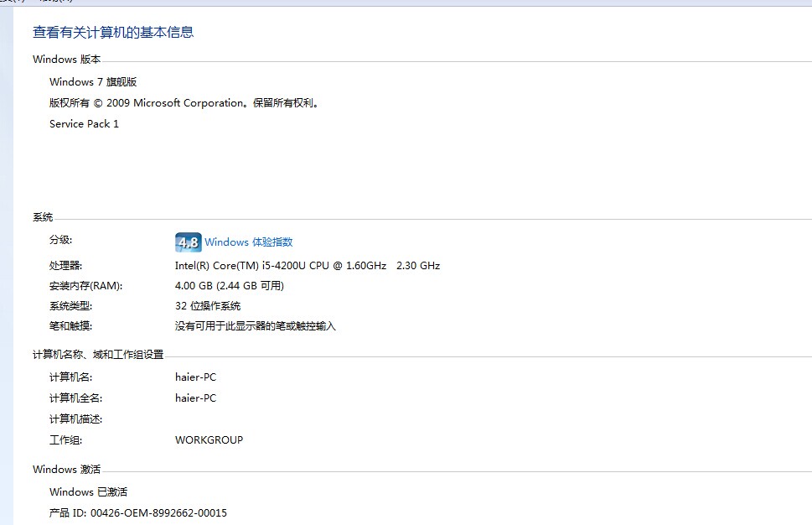Select the Microsoft Corporation copyright line
The width and height of the screenshot is (812, 525).
(184, 103)
